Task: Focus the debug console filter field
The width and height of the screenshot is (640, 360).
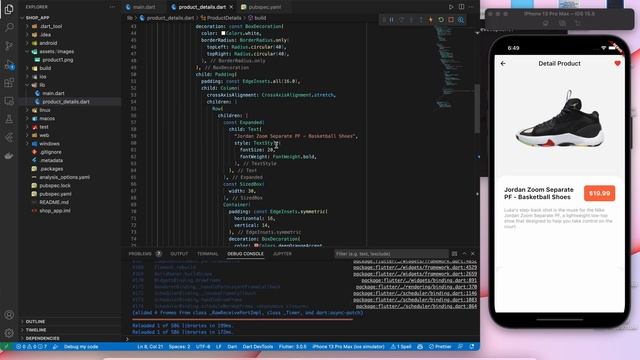Action: 391,254
